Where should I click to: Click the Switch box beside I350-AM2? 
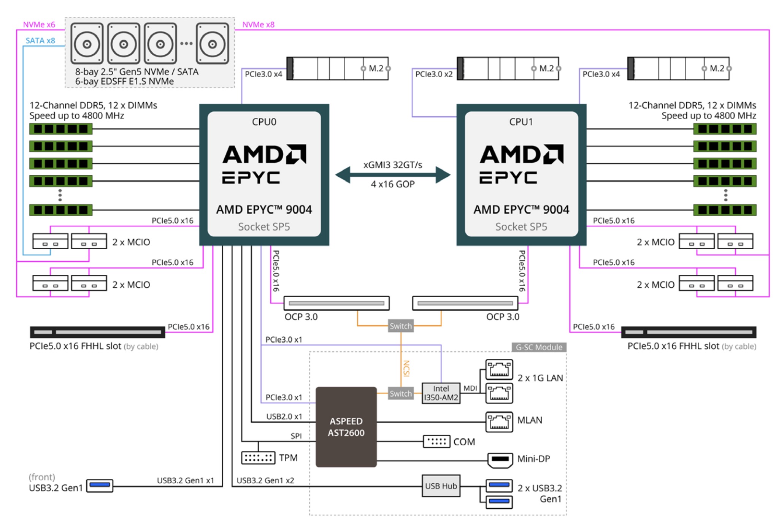pos(400,394)
